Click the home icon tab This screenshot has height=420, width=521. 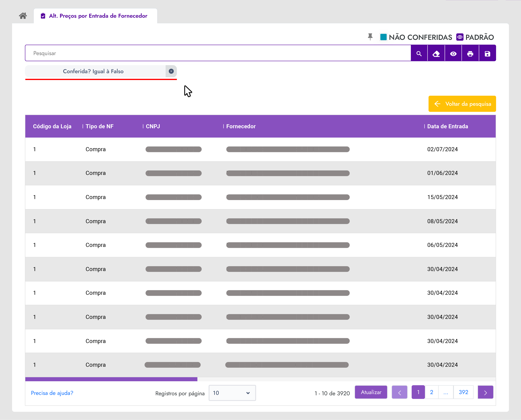[x=23, y=16]
